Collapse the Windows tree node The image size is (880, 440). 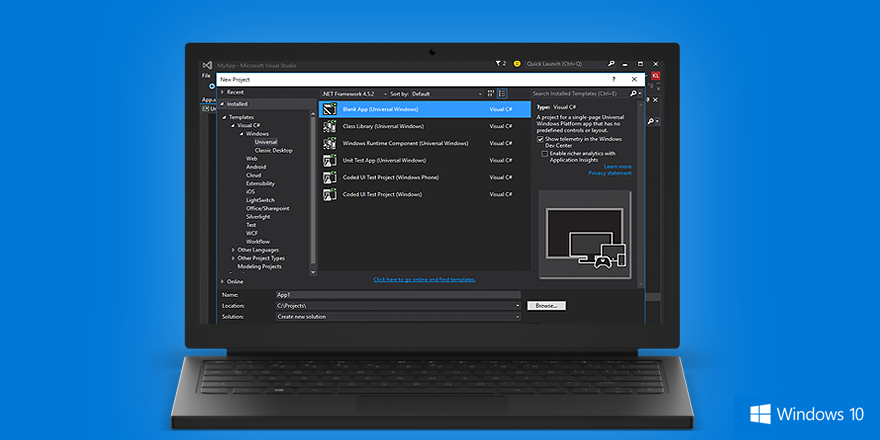point(242,134)
